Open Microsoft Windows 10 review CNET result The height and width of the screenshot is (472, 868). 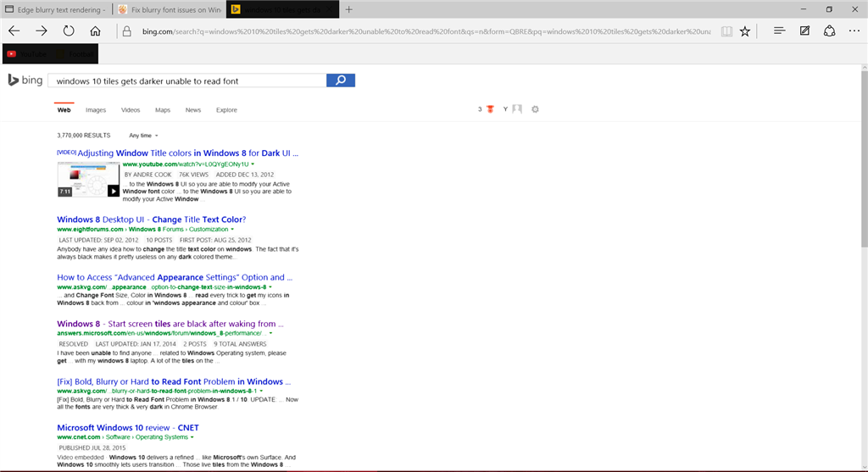[128, 428]
